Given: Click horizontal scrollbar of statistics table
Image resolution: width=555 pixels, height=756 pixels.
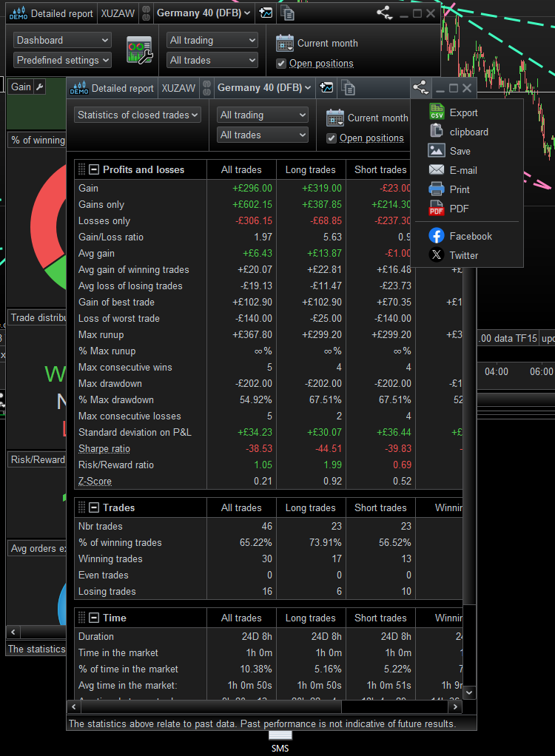Looking at the screenshot, I should (211, 707).
